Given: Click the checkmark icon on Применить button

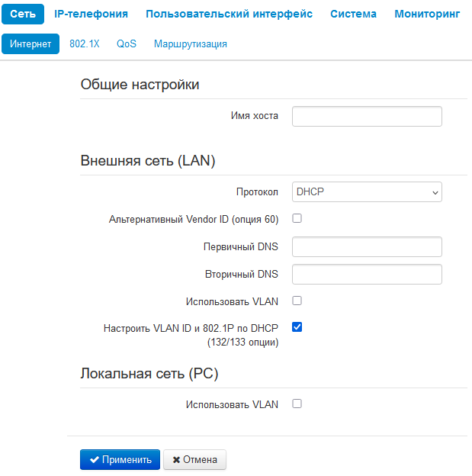Looking at the screenshot, I should tap(94, 460).
